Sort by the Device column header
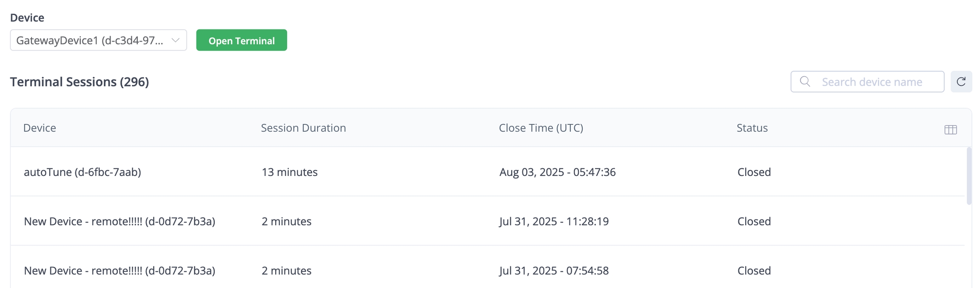Image resolution: width=980 pixels, height=288 pixels. click(x=40, y=128)
